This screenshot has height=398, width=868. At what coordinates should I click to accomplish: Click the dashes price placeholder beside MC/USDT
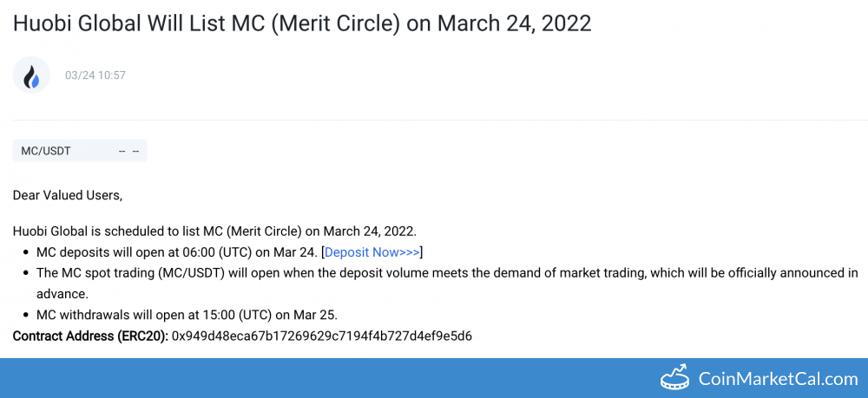pos(128,151)
